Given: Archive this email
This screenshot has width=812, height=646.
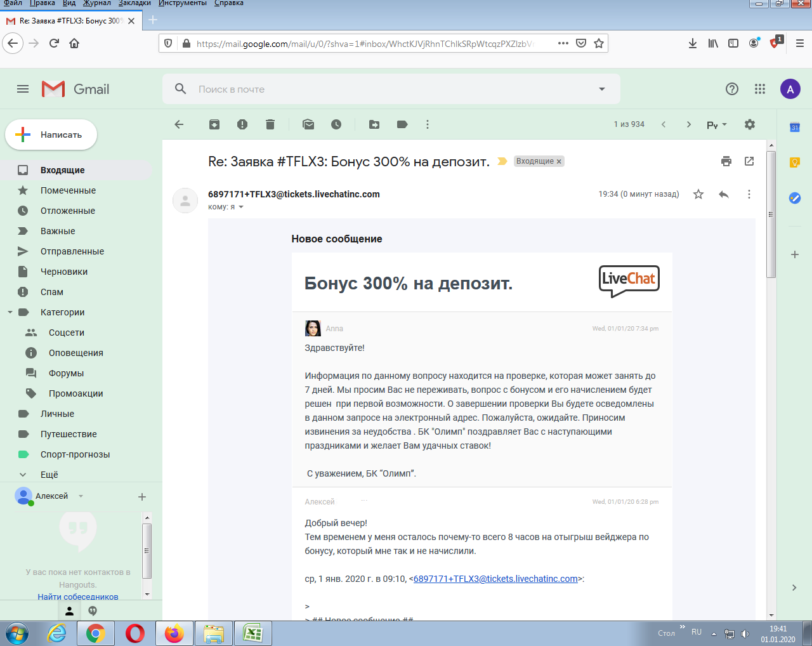Looking at the screenshot, I should click(214, 124).
